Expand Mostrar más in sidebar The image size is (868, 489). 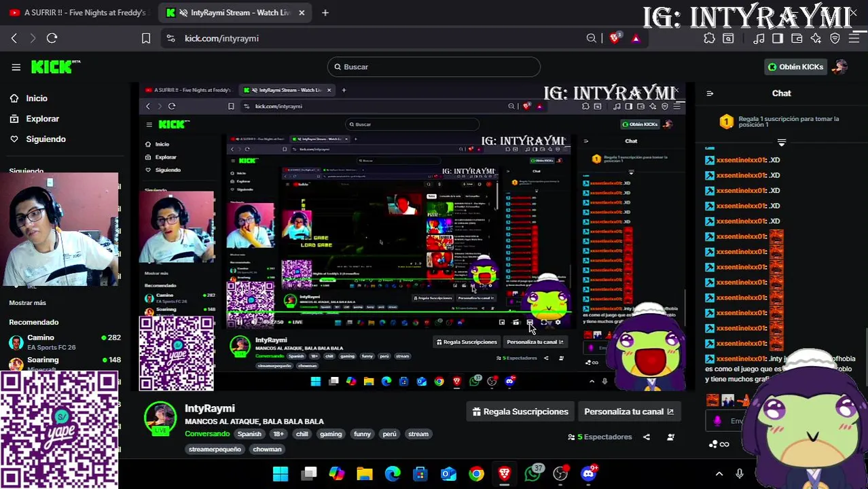(28, 303)
